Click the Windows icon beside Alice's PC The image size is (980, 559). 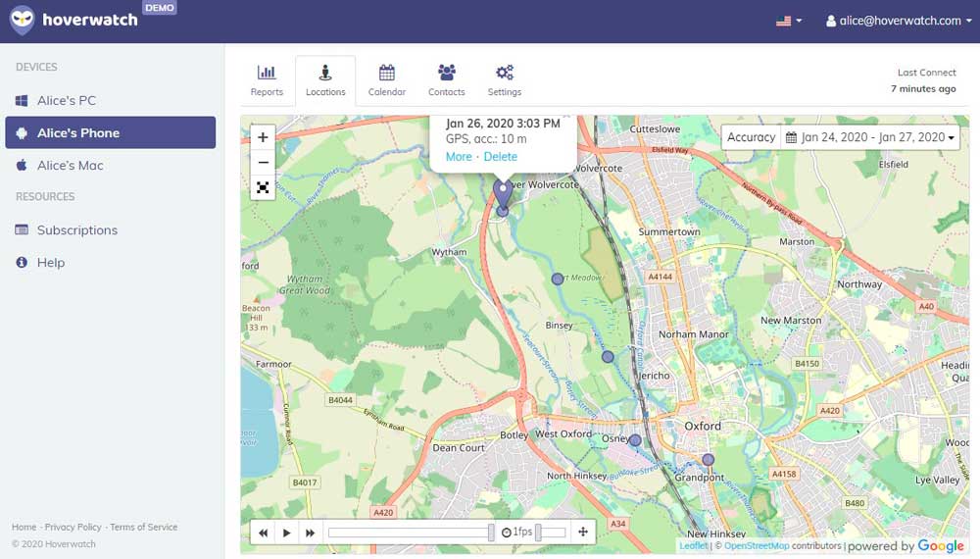point(22,100)
